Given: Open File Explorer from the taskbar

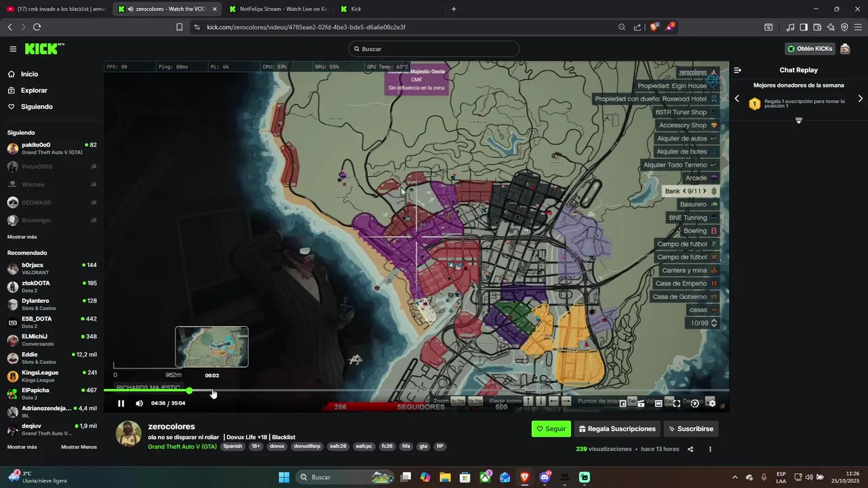Looking at the screenshot, I should pyautogui.click(x=445, y=477).
